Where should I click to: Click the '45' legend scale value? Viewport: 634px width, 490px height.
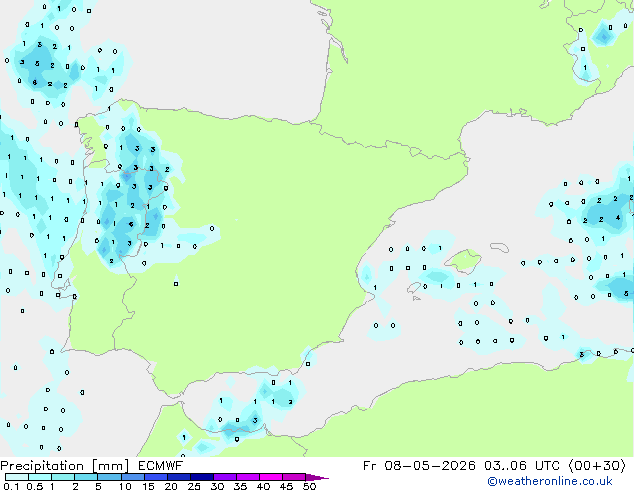click(286, 486)
